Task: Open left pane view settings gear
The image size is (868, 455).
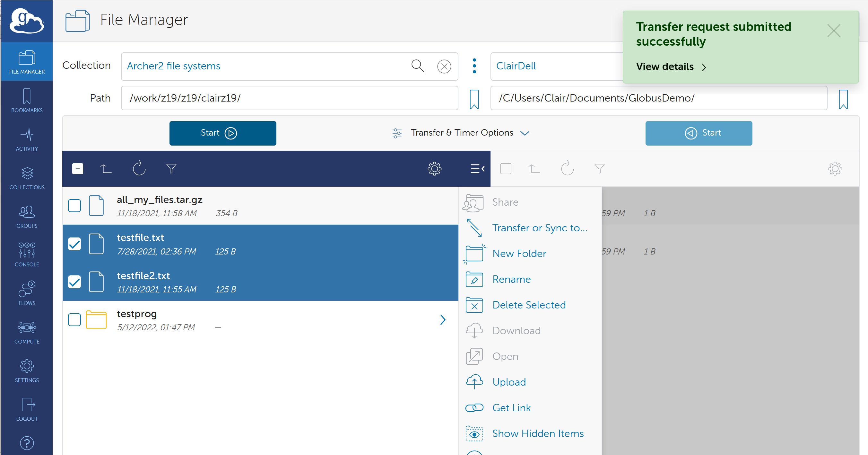Action: click(434, 168)
